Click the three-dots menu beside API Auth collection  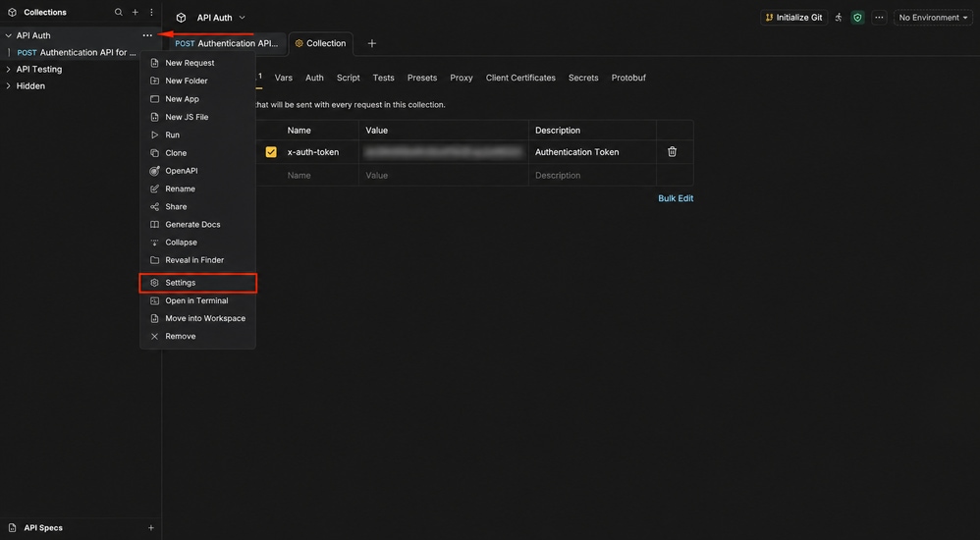pos(147,35)
